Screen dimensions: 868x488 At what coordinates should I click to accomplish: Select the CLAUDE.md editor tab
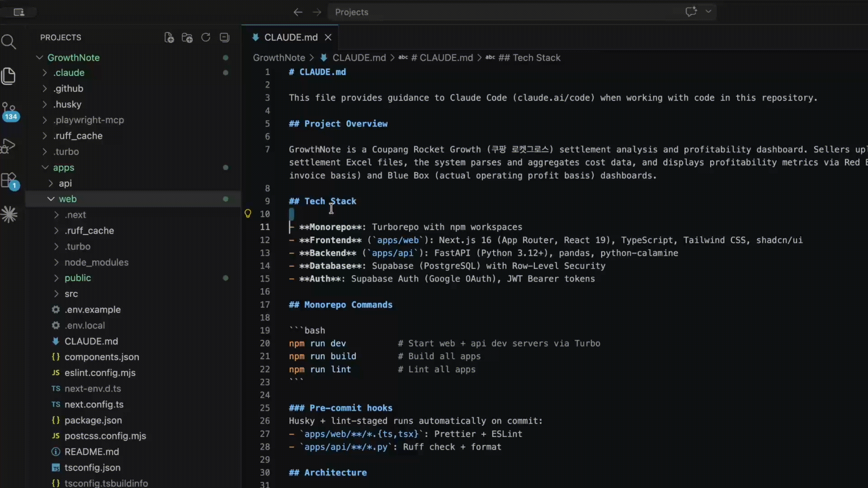[x=290, y=37]
